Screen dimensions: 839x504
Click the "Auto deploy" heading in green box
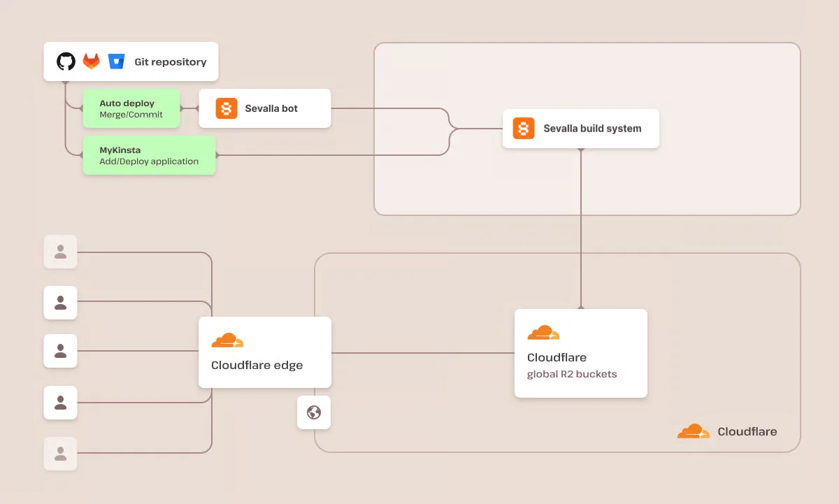[x=127, y=103]
